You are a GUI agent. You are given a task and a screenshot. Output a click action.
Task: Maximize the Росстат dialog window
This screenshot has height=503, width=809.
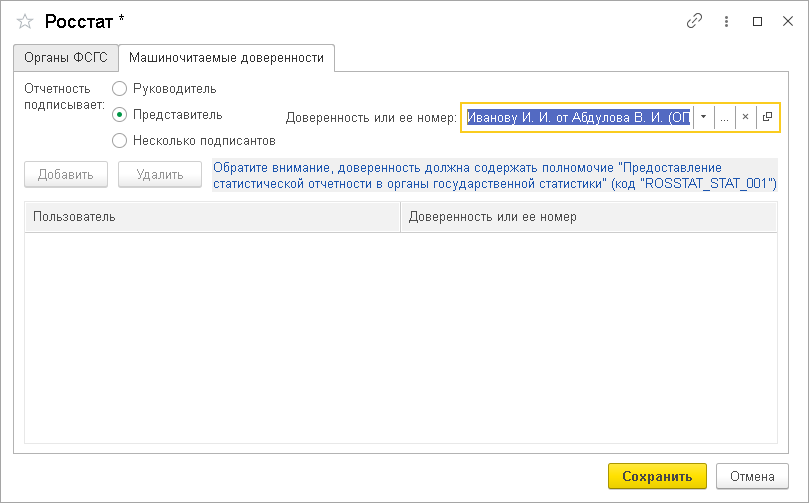tap(757, 21)
